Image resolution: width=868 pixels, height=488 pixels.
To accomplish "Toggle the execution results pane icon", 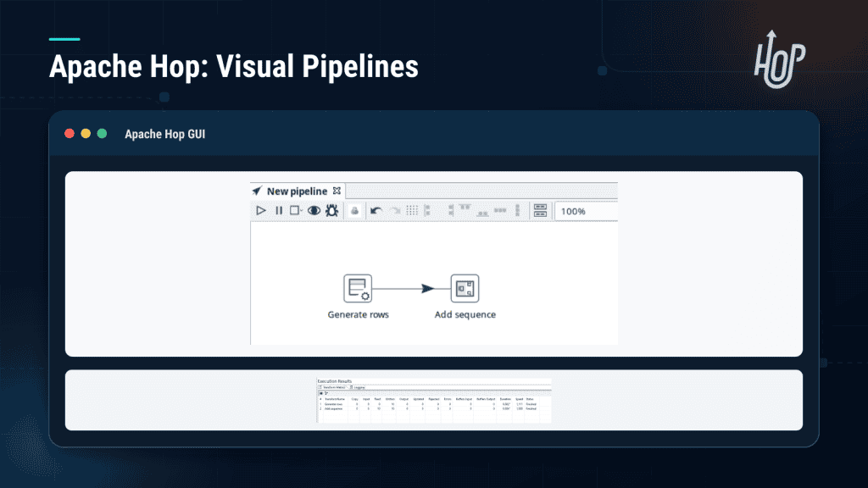I will (540, 211).
